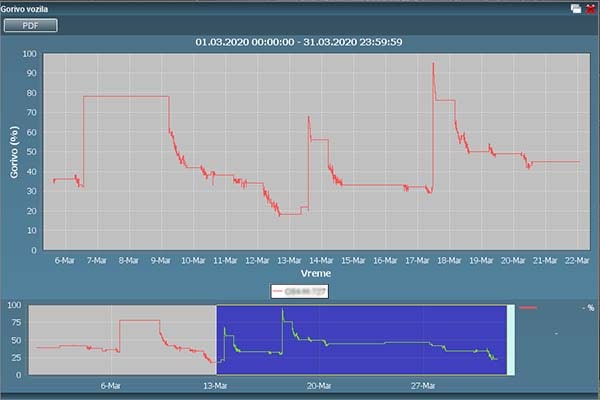Click the red line legend entry below chart
The height and width of the screenshot is (400, 600).
point(300,291)
